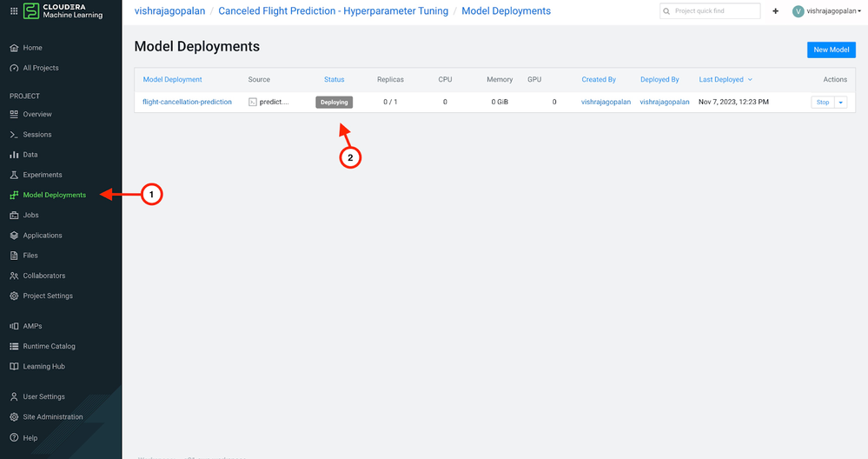Click the plus icon in top bar
This screenshot has width=868, height=459.
tap(776, 11)
